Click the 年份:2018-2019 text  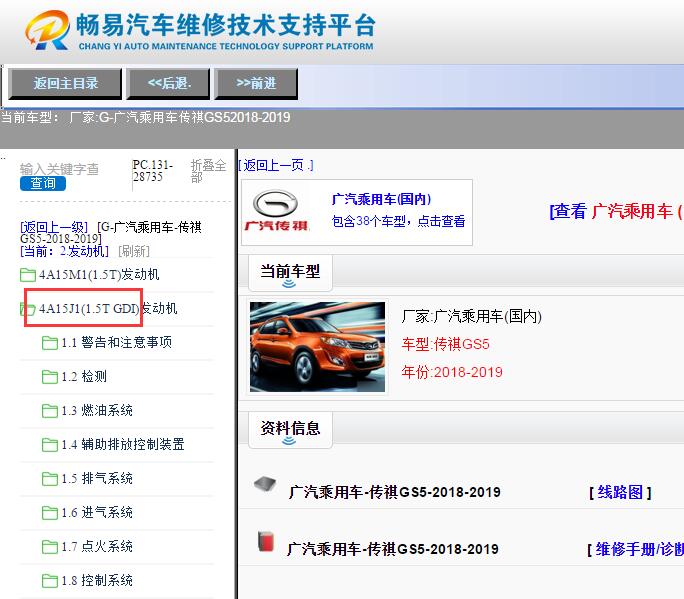tap(452, 372)
